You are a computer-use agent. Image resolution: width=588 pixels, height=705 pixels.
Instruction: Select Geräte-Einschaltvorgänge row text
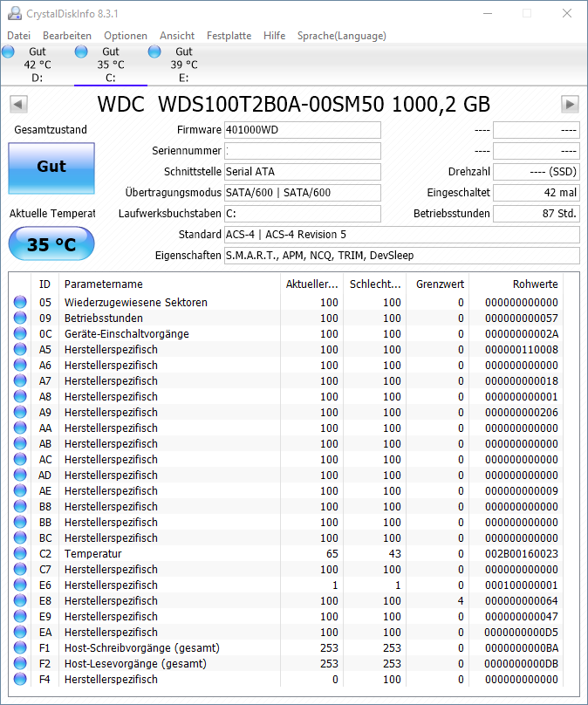click(x=126, y=333)
